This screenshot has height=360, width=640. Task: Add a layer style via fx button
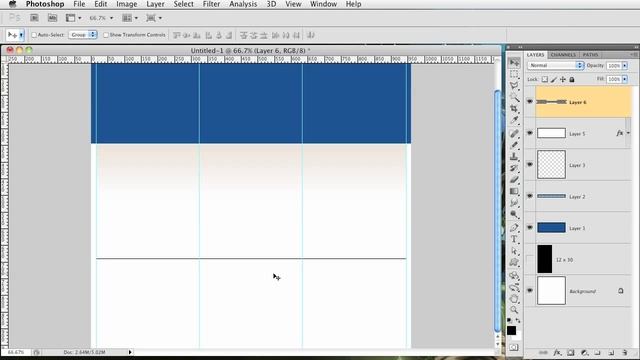[x=557, y=352]
